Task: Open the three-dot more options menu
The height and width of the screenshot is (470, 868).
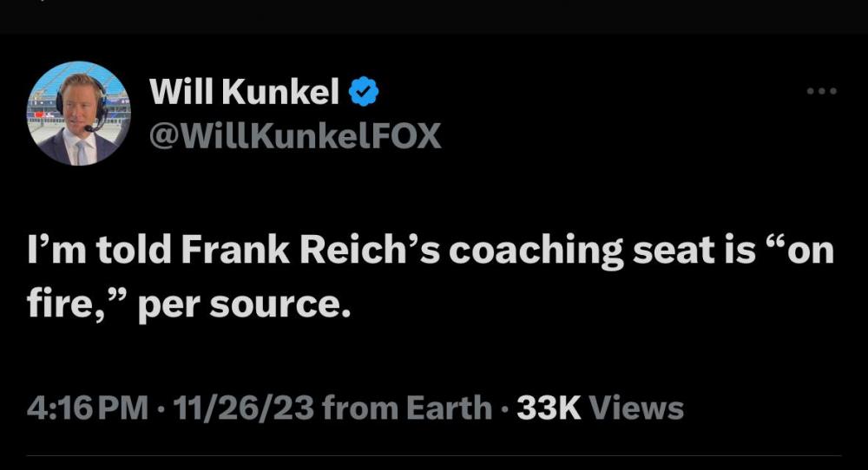Action: [x=821, y=91]
